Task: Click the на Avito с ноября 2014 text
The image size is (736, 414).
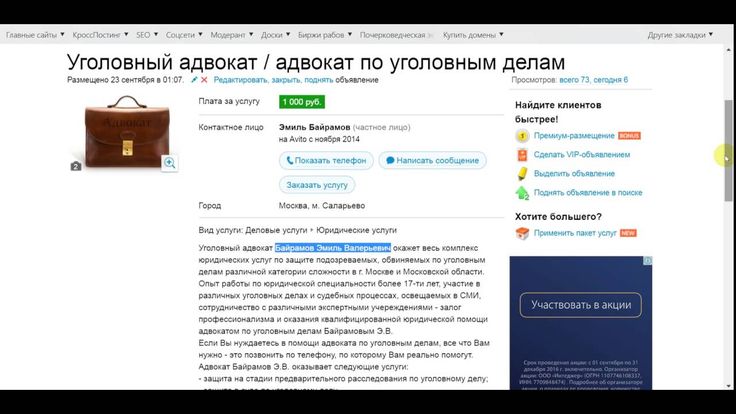Action: click(x=319, y=139)
